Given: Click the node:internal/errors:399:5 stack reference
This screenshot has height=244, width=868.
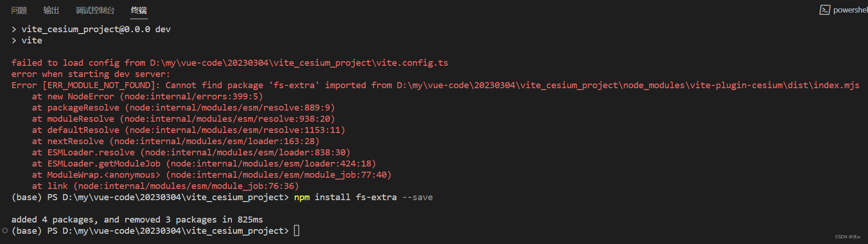Looking at the screenshot, I should [x=192, y=97].
